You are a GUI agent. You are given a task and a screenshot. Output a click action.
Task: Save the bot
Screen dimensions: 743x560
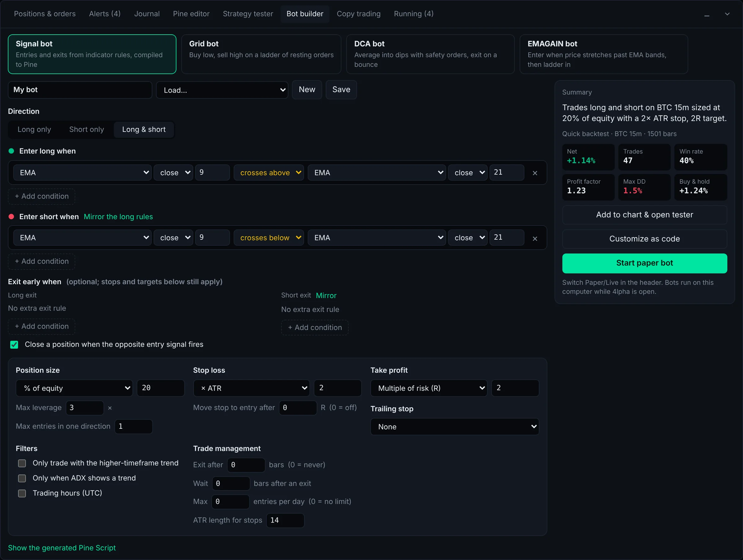(x=341, y=90)
